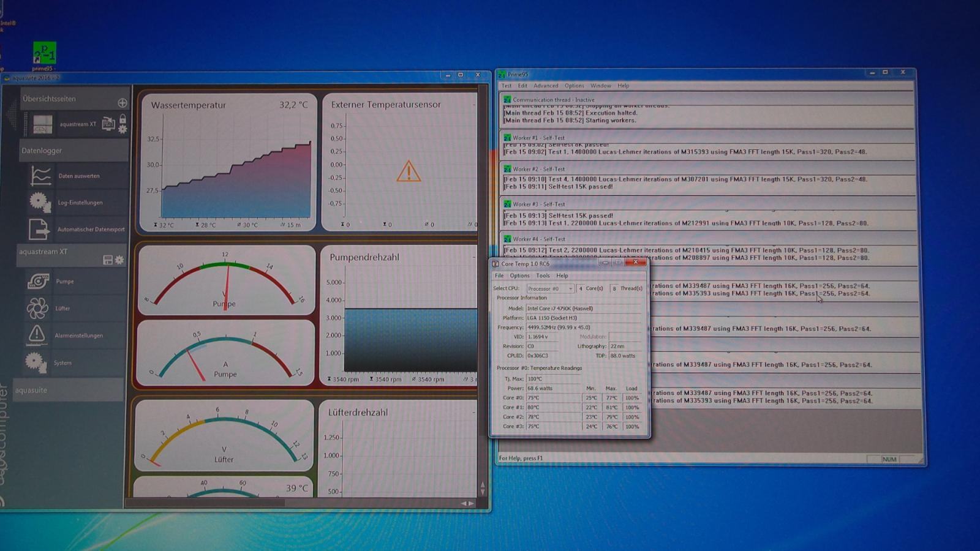Select the Automatischer Datenexport entry
Image resolution: width=980 pixels, height=551 pixels.
[x=91, y=230]
